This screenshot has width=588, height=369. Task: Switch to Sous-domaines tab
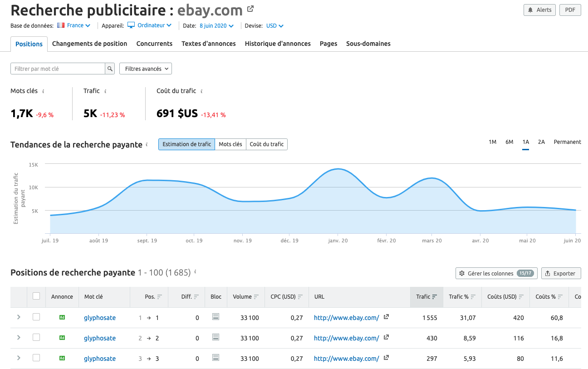click(368, 44)
